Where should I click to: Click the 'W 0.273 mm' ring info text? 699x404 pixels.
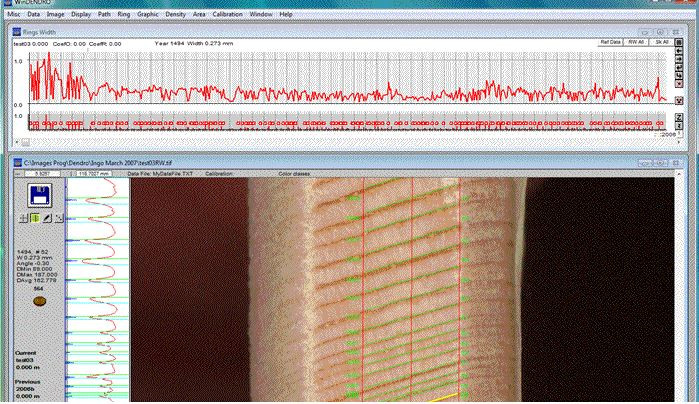click(x=34, y=258)
